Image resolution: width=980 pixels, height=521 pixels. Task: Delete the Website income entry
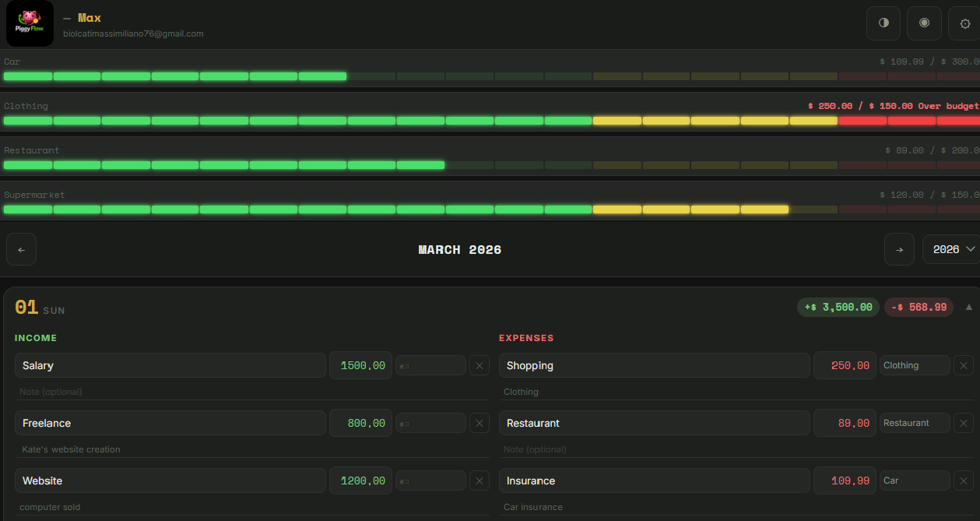tap(479, 481)
